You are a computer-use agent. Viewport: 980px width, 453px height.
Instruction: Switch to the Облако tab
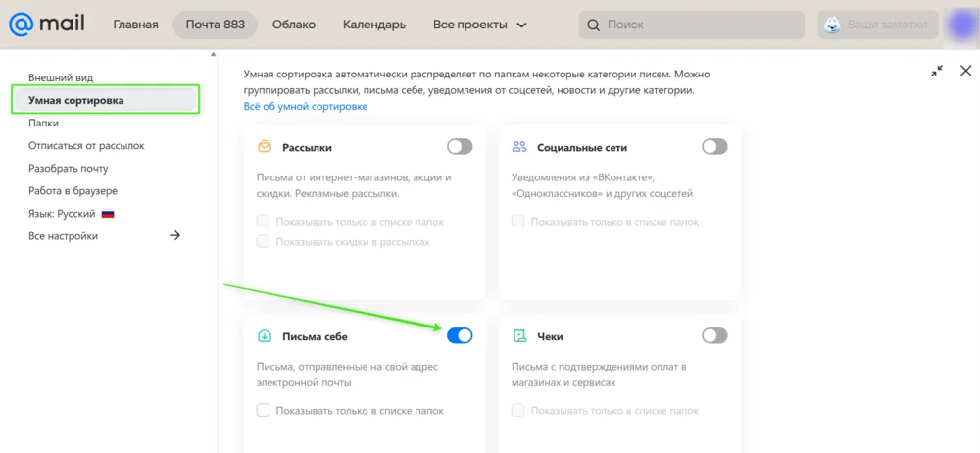click(294, 25)
